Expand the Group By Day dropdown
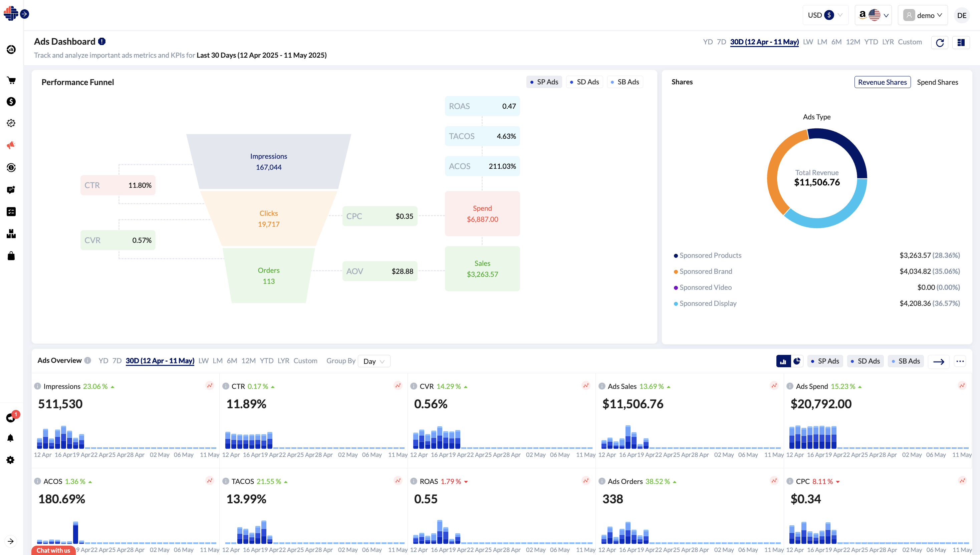Image resolution: width=980 pixels, height=555 pixels. tap(374, 361)
